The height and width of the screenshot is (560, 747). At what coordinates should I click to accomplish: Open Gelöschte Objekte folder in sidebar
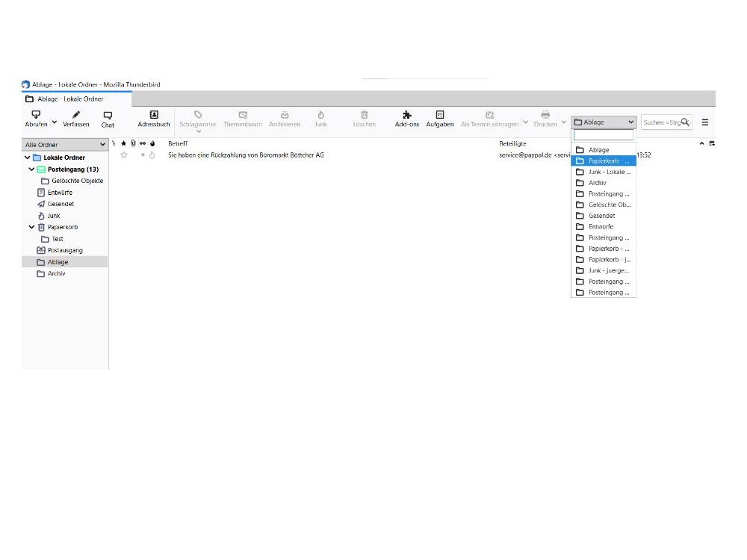[77, 181]
